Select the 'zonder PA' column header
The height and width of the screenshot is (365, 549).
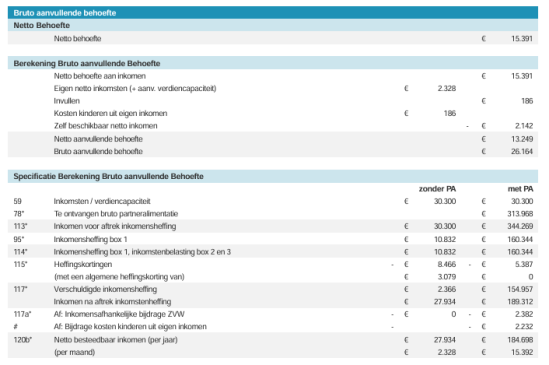(437, 189)
